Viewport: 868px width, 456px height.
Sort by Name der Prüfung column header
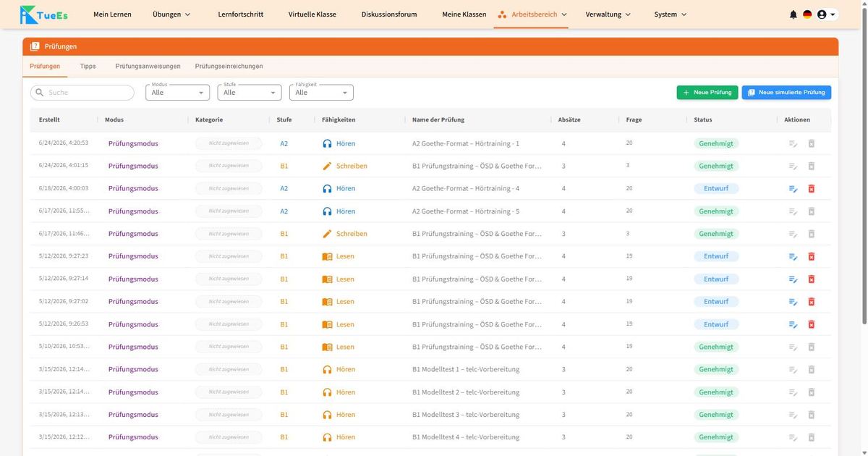[438, 119]
